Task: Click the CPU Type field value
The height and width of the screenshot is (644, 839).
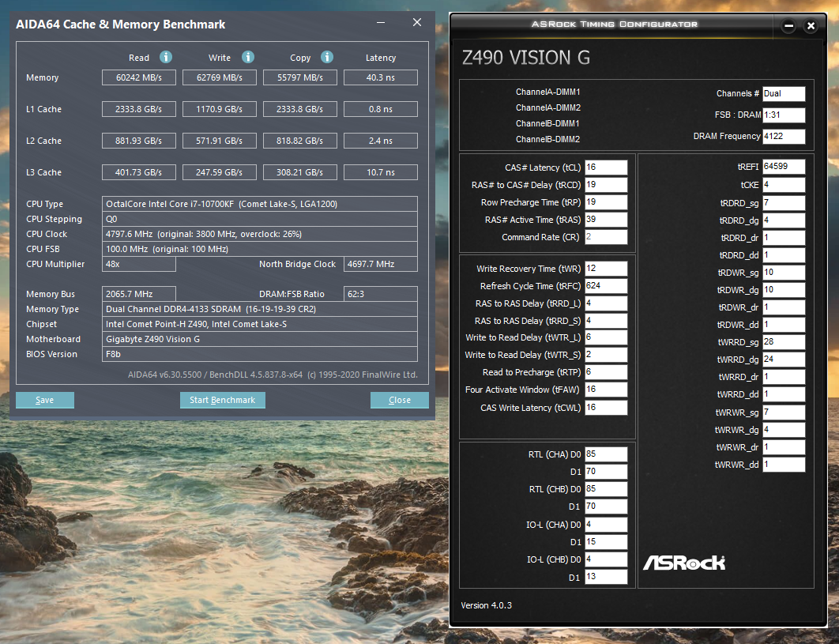Action: coord(260,204)
